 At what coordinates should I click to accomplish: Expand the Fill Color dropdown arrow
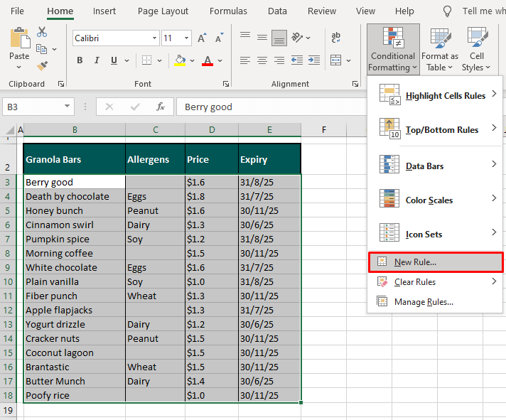tap(193, 60)
